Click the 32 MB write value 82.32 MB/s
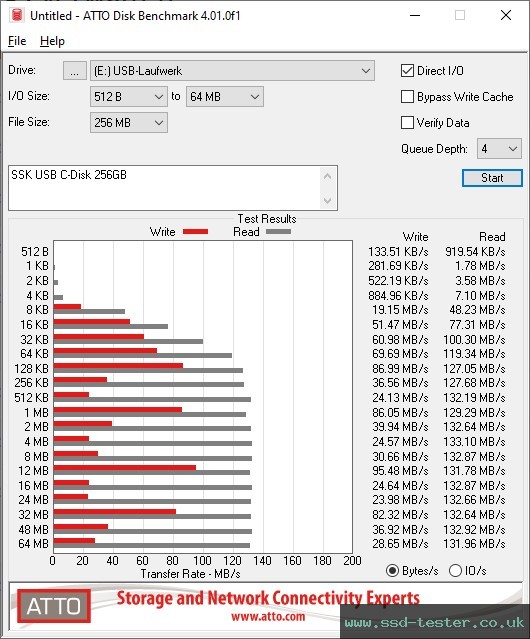 tap(400, 515)
